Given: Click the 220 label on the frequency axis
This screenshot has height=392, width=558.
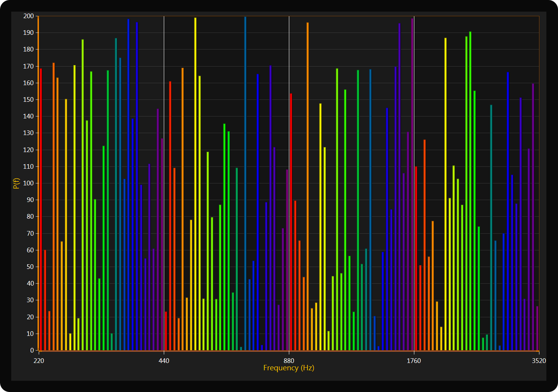Looking at the screenshot, I should click(x=39, y=361).
